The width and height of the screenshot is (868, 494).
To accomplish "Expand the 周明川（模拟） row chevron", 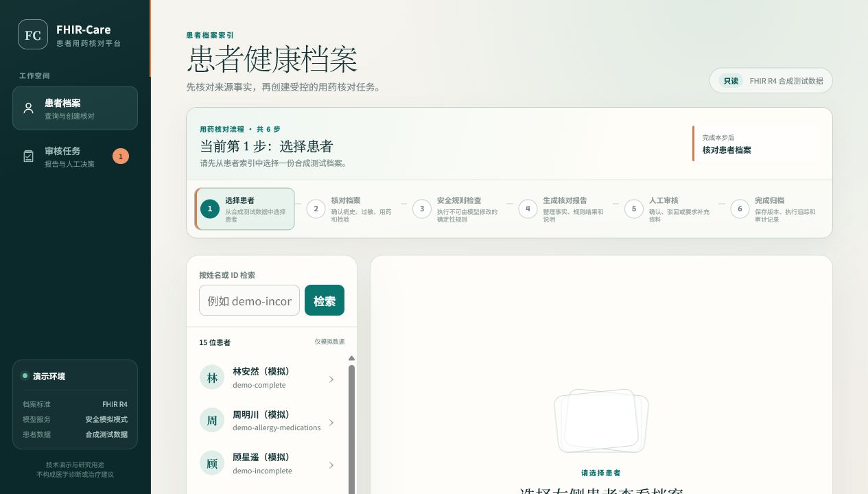I will (331, 423).
